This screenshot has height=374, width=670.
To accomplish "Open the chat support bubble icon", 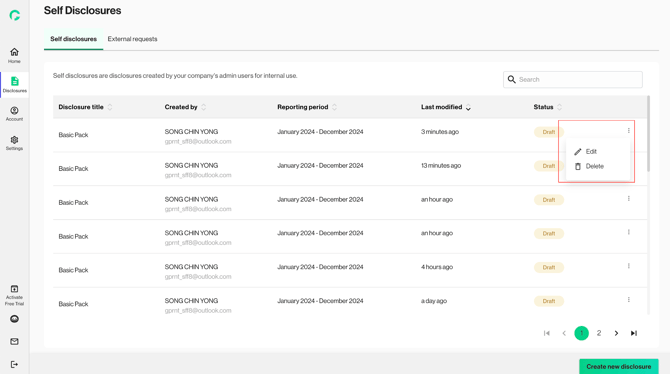I will [x=14, y=319].
